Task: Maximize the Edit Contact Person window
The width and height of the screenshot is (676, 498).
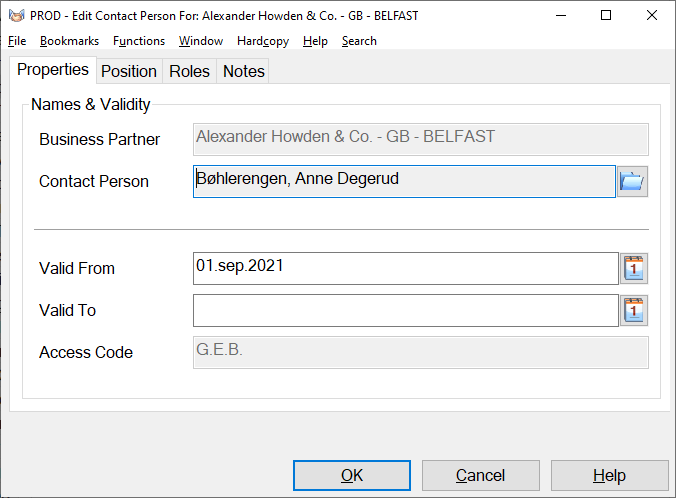Action: pyautogui.click(x=606, y=16)
